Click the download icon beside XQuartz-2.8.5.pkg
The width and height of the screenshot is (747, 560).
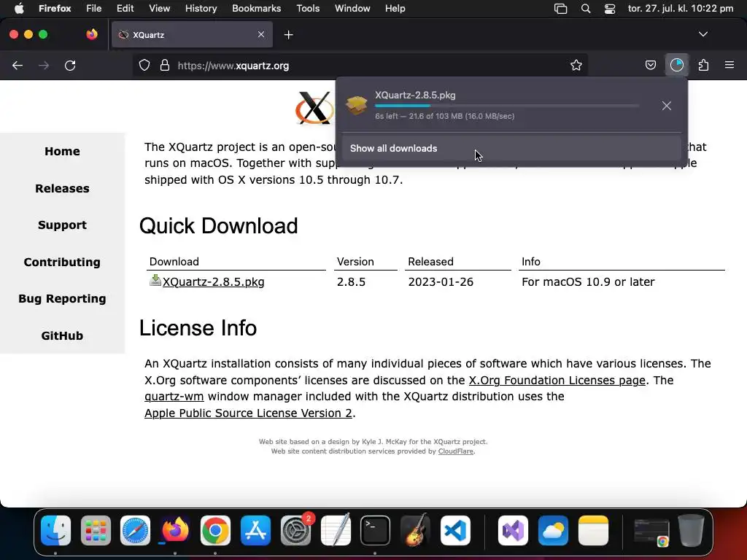tap(155, 280)
